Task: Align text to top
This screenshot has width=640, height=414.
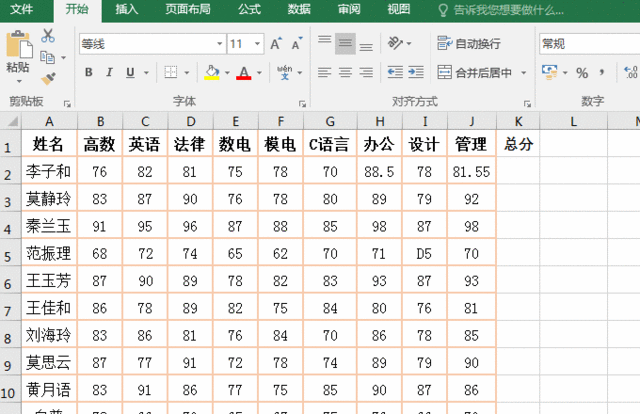Action: [x=324, y=41]
